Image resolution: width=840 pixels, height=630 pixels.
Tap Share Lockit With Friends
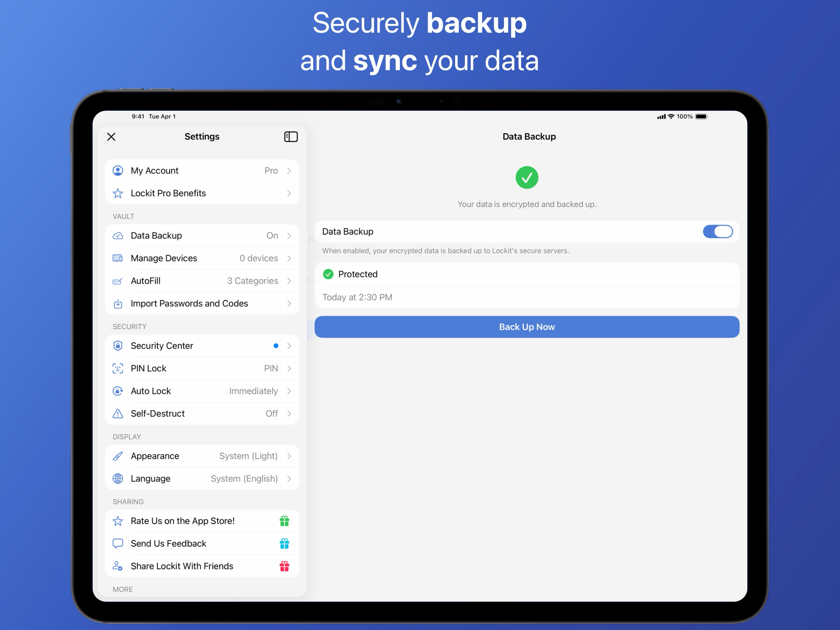point(202,566)
